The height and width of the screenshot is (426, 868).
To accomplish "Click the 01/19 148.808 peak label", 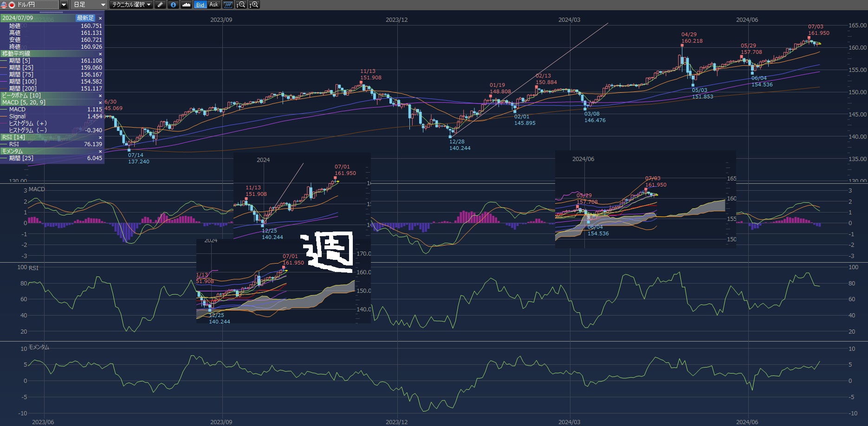I will click(500, 88).
